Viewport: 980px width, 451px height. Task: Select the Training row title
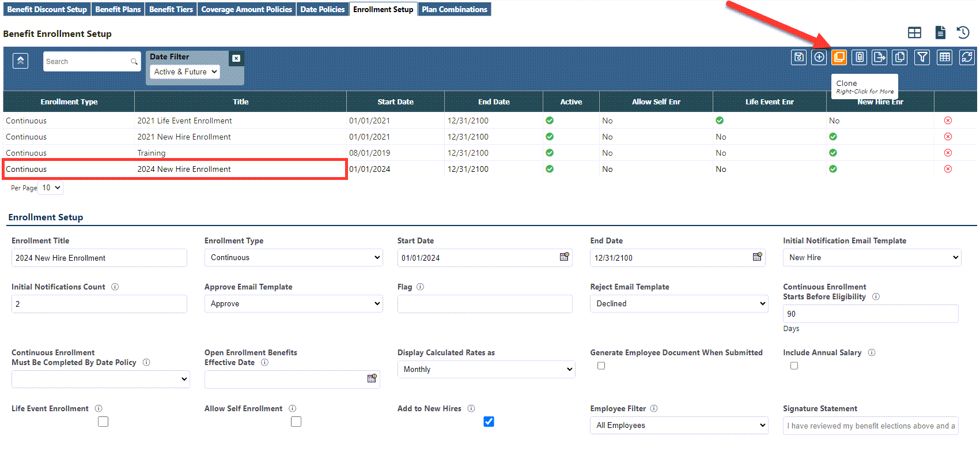click(152, 153)
